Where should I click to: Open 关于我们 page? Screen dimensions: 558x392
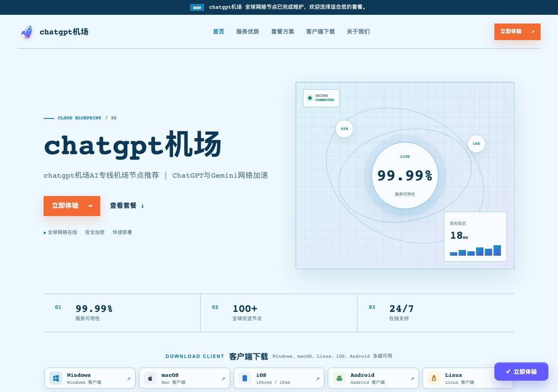tap(358, 31)
